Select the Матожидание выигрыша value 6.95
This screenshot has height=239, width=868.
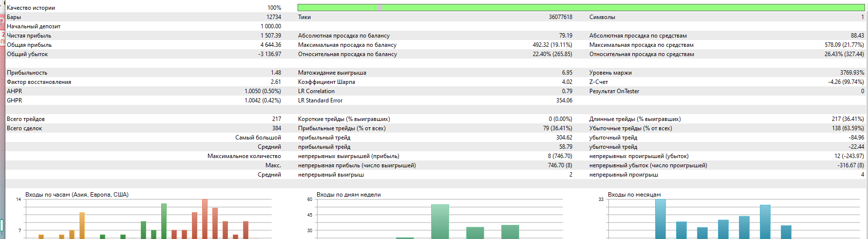(x=567, y=73)
